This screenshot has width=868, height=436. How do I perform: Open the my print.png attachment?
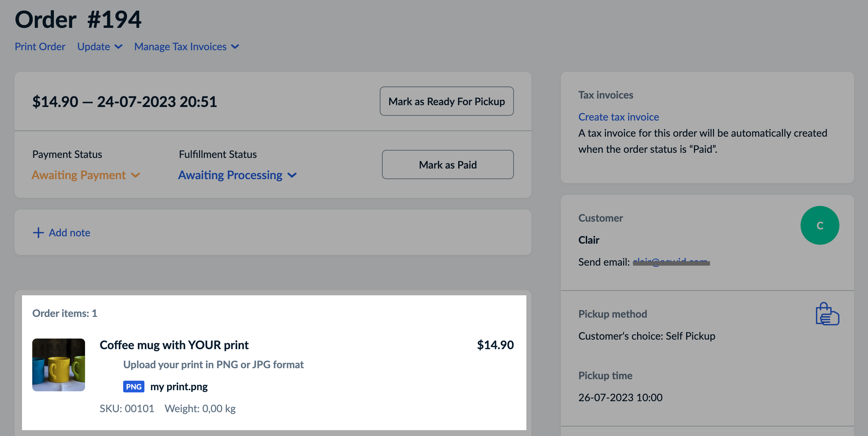point(179,387)
